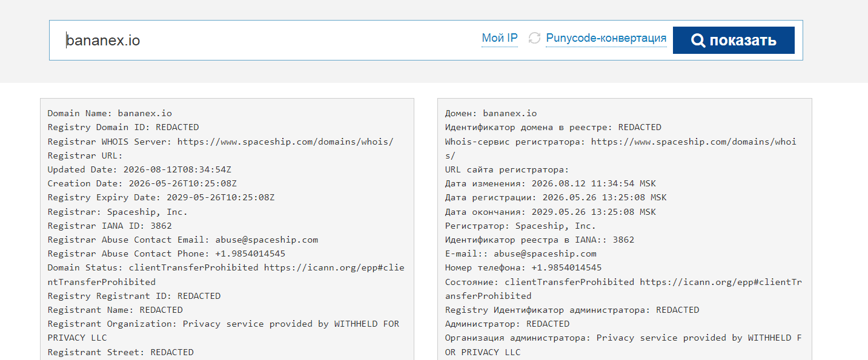Select the 'Администратор: REDACTED' line

(508, 324)
